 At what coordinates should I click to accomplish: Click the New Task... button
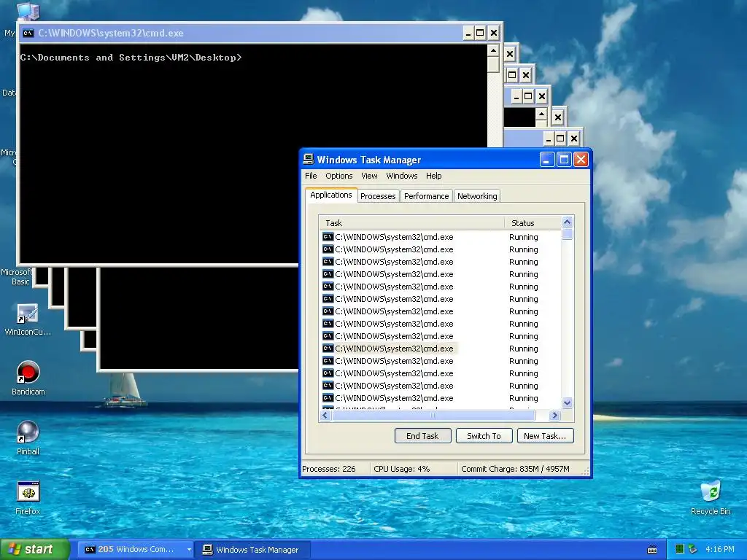click(x=545, y=436)
